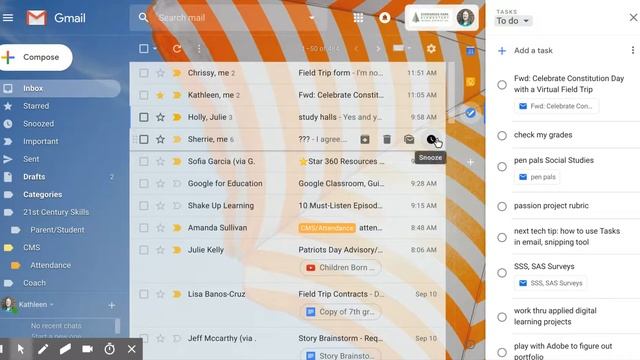
Task: Open the Drafts folder
Action: (x=34, y=177)
